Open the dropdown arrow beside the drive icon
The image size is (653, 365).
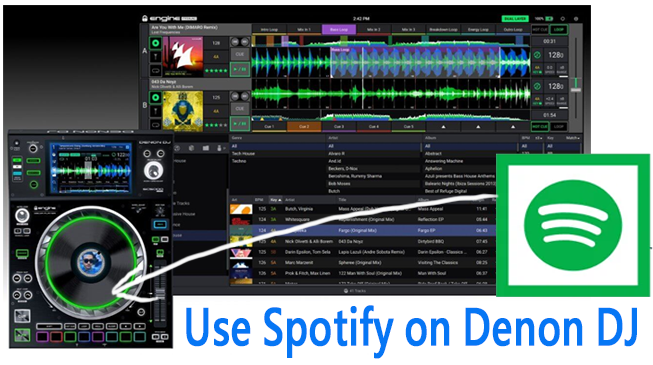tap(224, 148)
